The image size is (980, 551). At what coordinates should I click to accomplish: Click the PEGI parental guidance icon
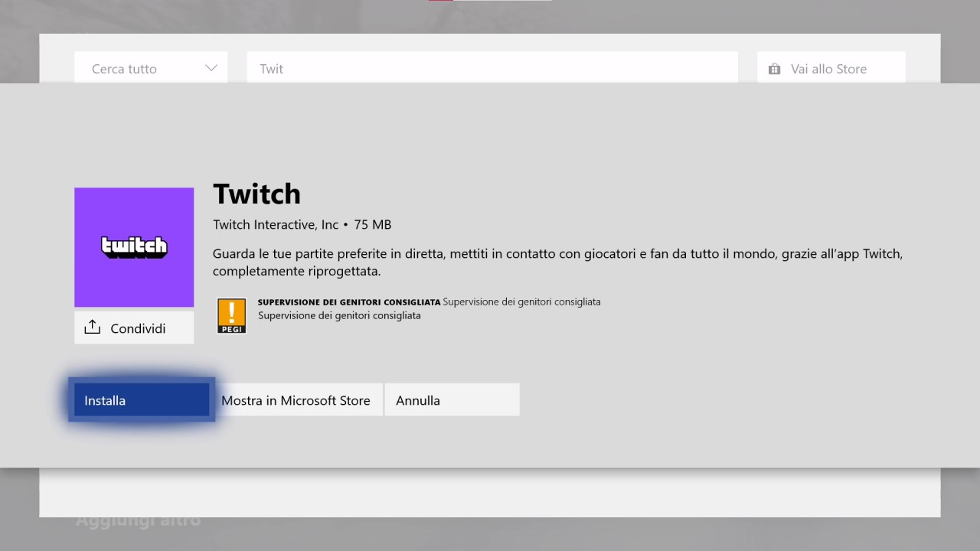pos(231,315)
